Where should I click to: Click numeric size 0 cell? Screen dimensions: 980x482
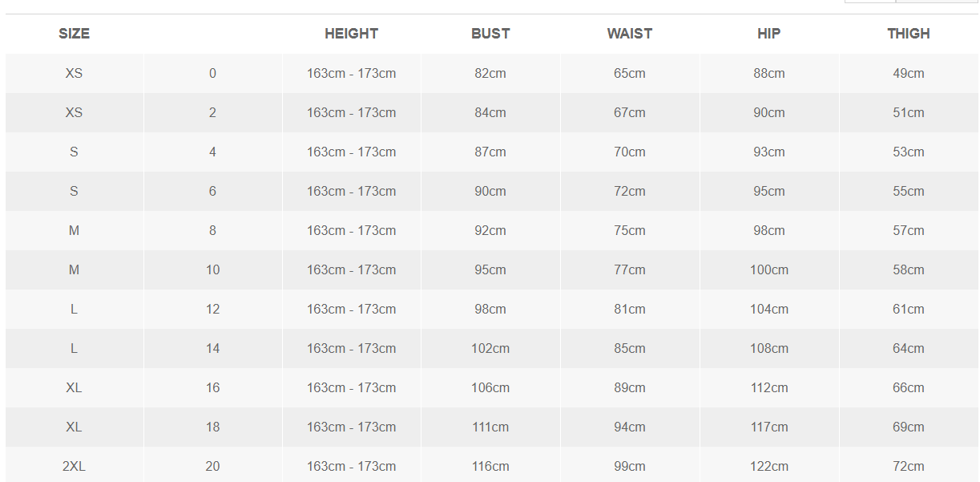click(x=212, y=73)
